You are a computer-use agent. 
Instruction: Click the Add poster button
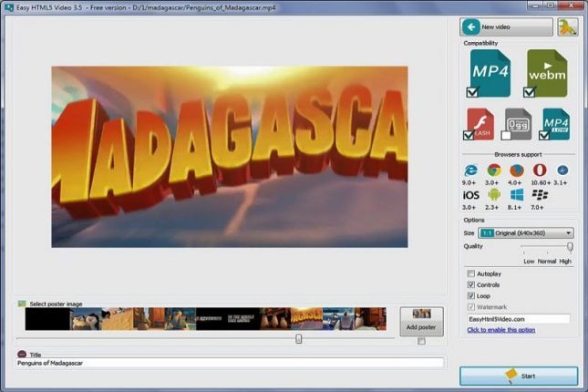421,322
